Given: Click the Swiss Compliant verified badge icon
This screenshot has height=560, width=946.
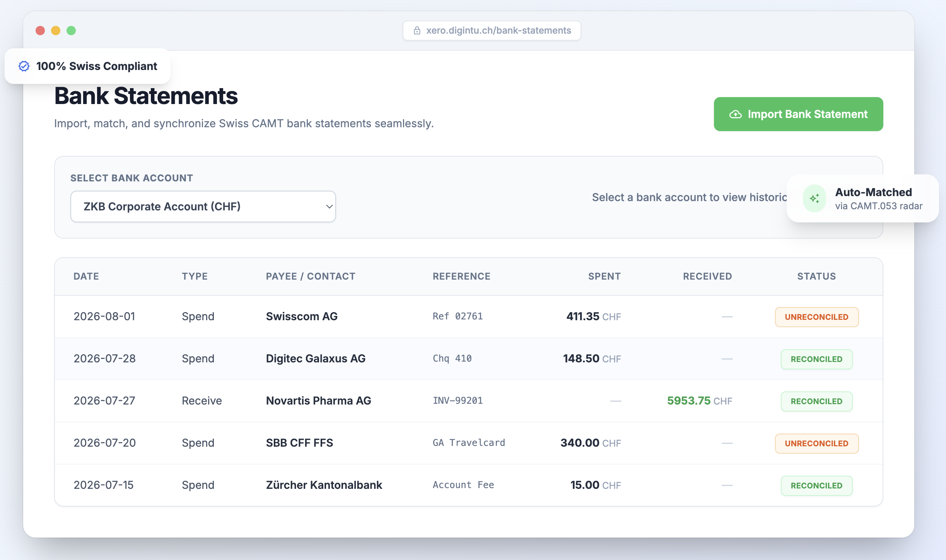Looking at the screenshot, I should click(24, 66).
